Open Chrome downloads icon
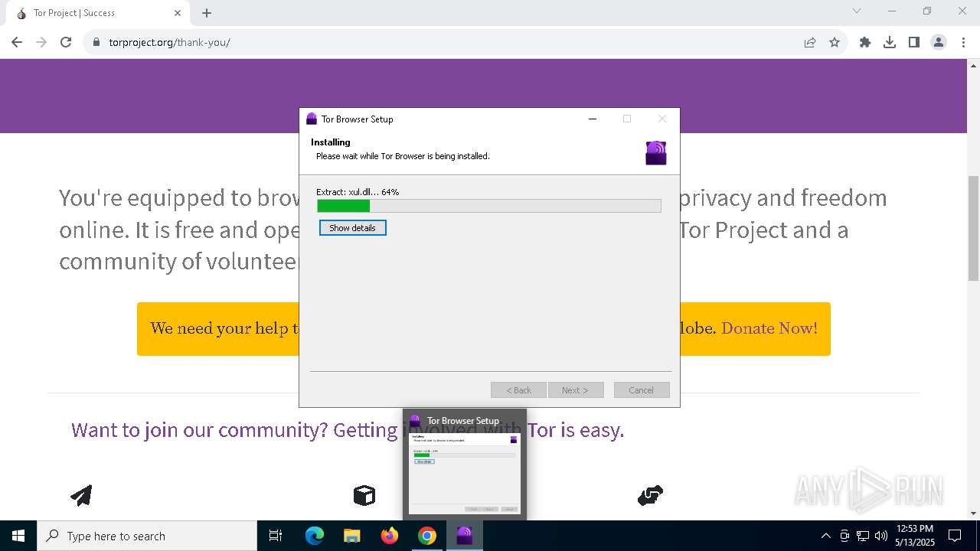Screen dimensions: 980x551 (x=890, y=42)
